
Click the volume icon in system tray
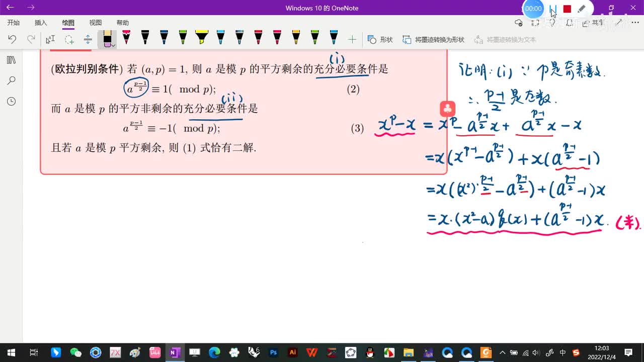[x=536, y=352]
